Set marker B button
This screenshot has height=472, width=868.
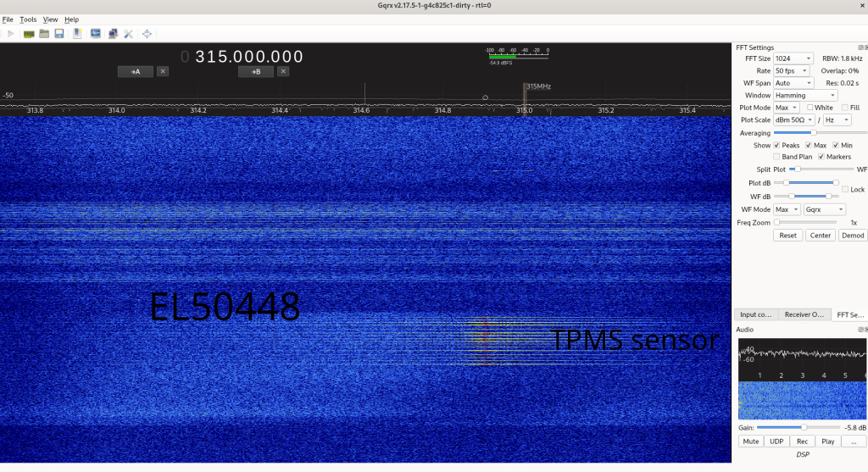tap(256, 71)
